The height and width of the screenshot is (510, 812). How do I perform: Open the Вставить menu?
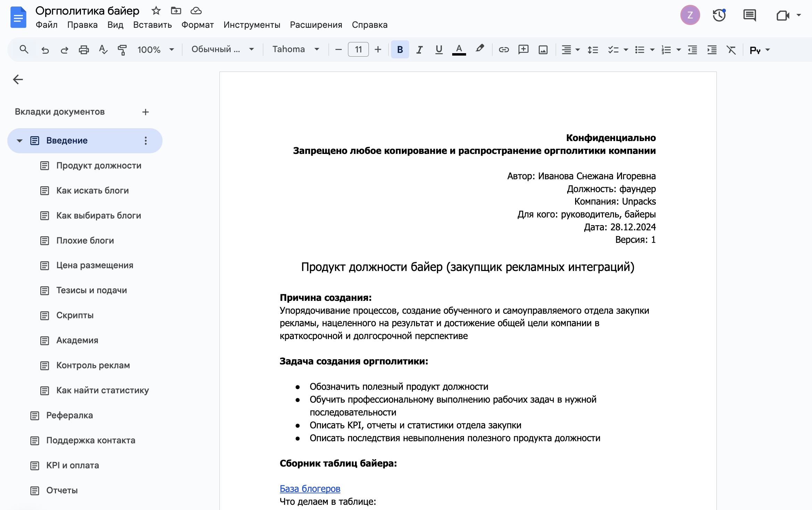click(x=152, y=25)
